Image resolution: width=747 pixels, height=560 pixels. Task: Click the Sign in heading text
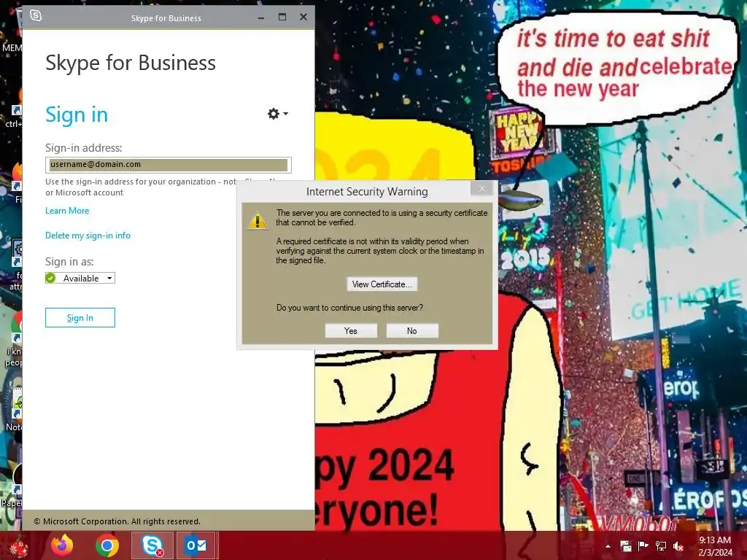click(x=77, y=114)
